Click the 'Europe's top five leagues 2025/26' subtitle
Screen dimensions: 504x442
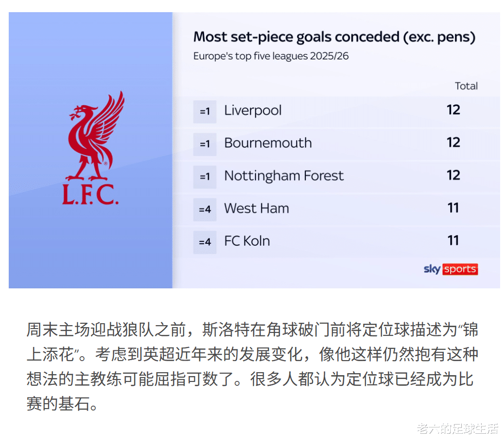pos(271,56)
